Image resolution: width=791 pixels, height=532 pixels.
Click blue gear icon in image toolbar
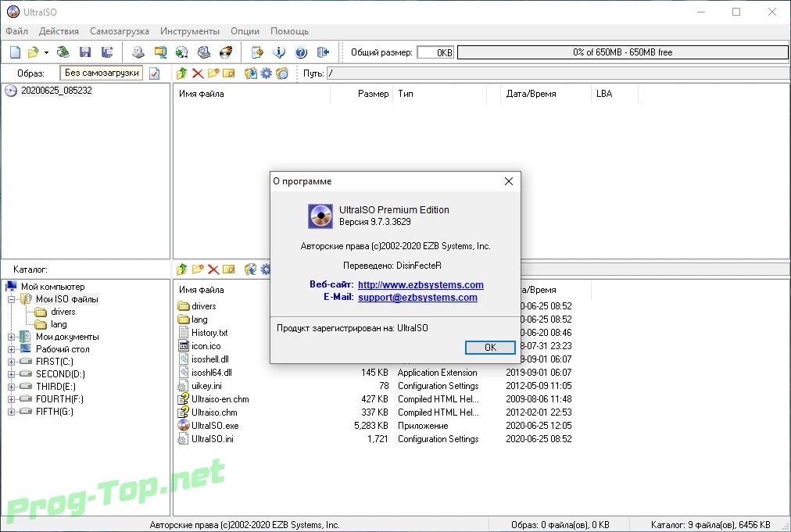pos(266,73)
